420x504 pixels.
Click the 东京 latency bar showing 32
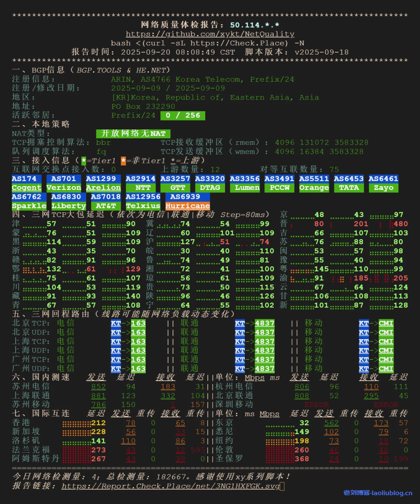click(291, 423)
